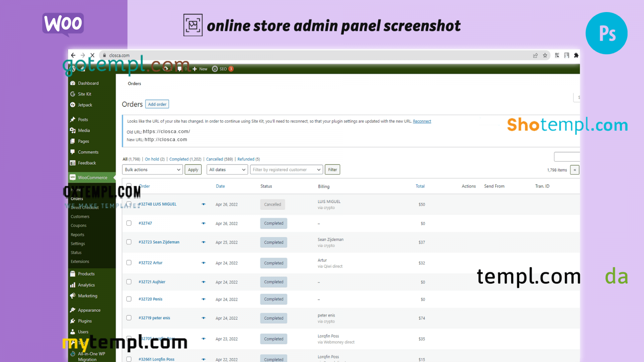Check the box next to order #32720 Penis

(x=129, y=299)
